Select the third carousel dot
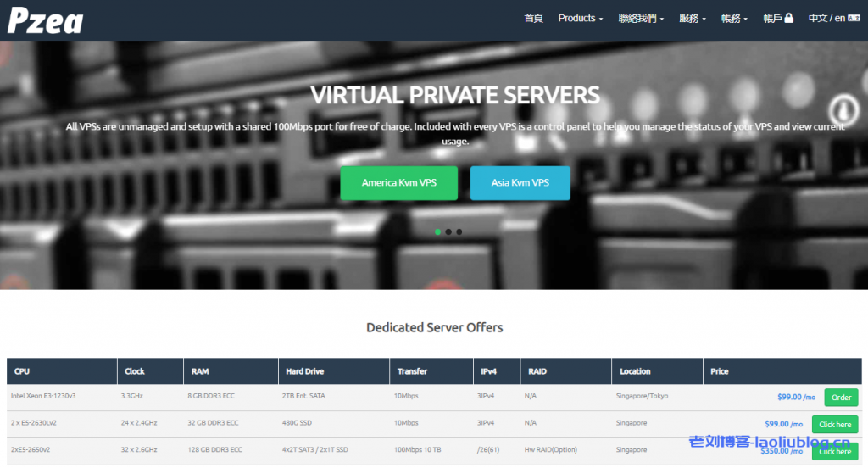The image size is (868, 468). 459,231
